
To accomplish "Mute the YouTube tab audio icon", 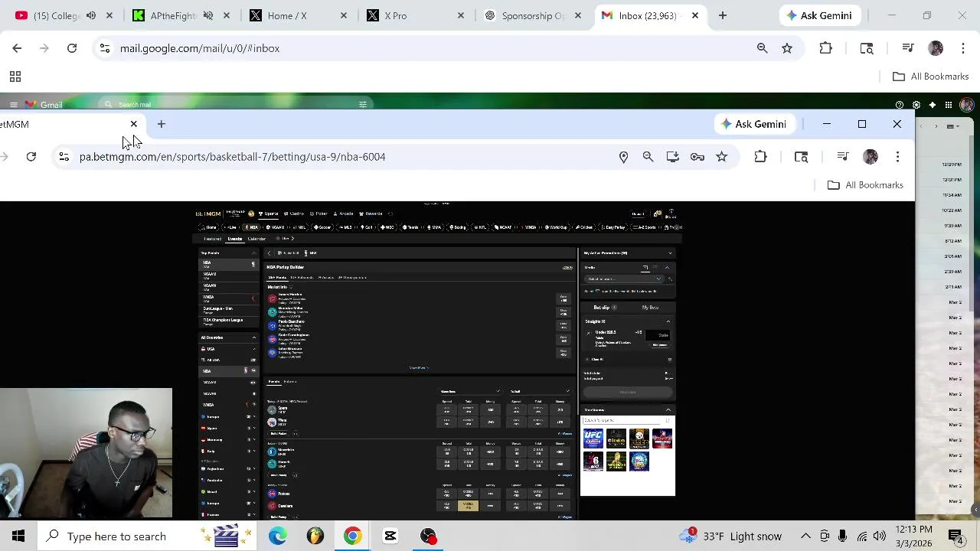I will (x=91, y=15).
